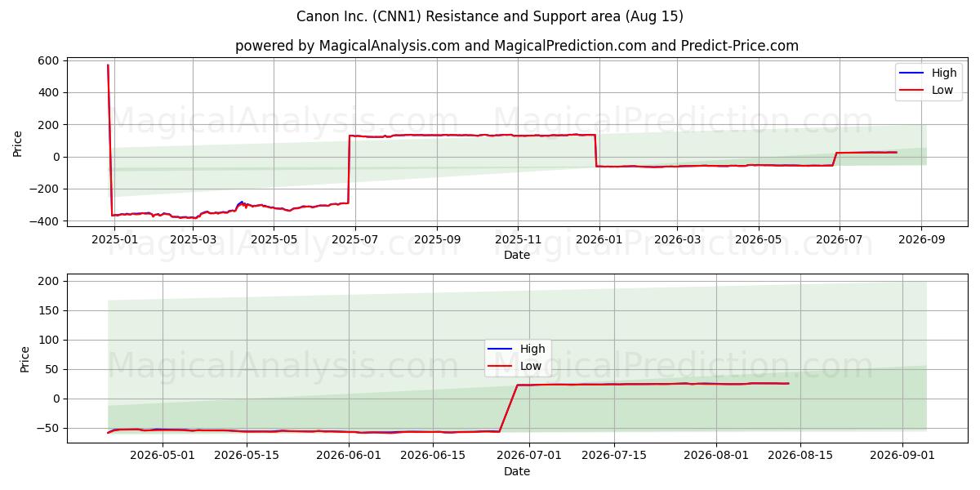Click the '2026-07-01' date tick label
The width and height of the screenshot is (980, 490).
pyautogui.click(x=529, y=456)
